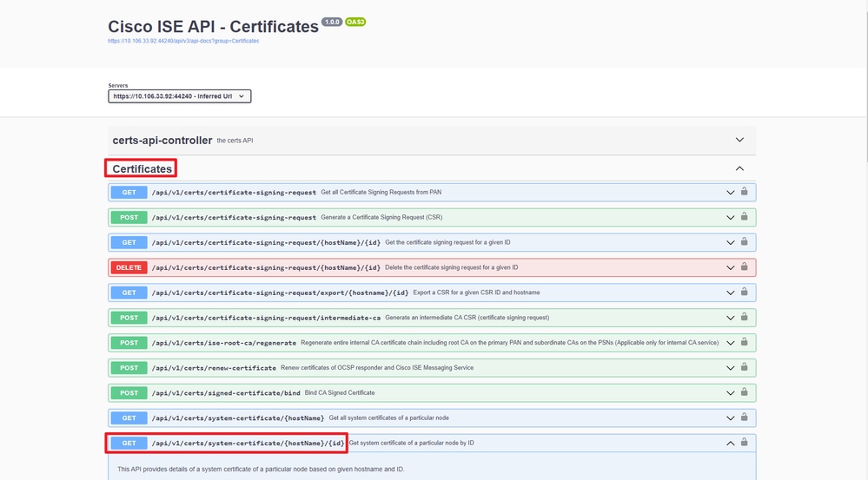The image size is (868, 480).
Task: Expand chevron on the DELETE certificate signing request row
Action: [730, 267]
